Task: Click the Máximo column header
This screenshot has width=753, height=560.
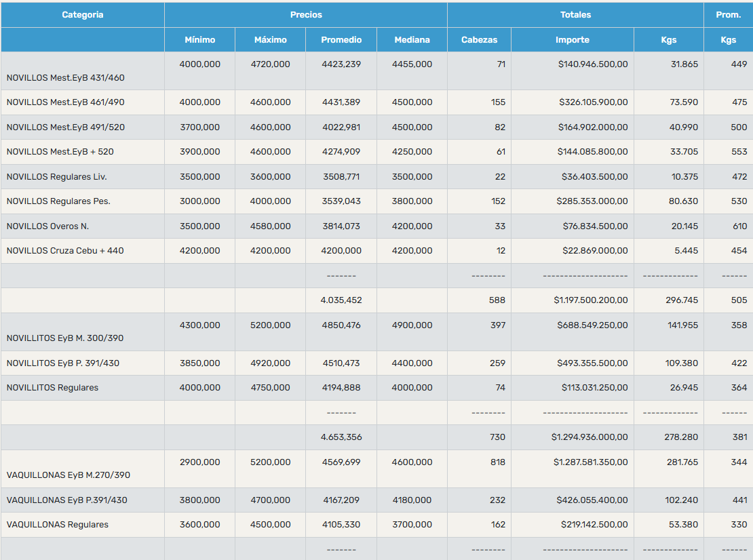Action: point(271,40)
